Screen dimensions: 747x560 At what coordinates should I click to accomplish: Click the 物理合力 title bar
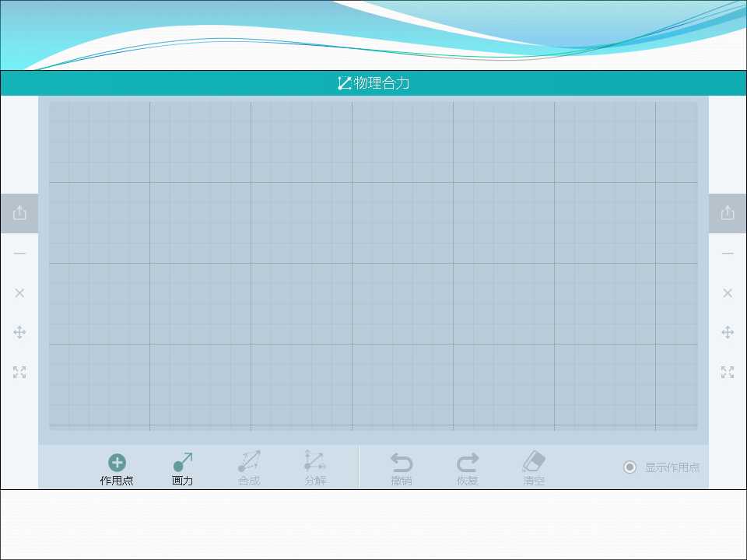point(373,83)
